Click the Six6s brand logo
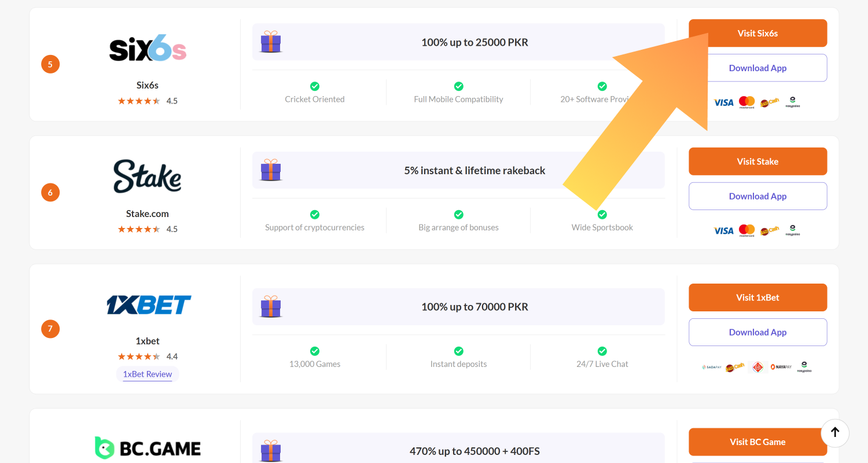The height and width of the screenshot is (463, 868). tap(148, 50)
